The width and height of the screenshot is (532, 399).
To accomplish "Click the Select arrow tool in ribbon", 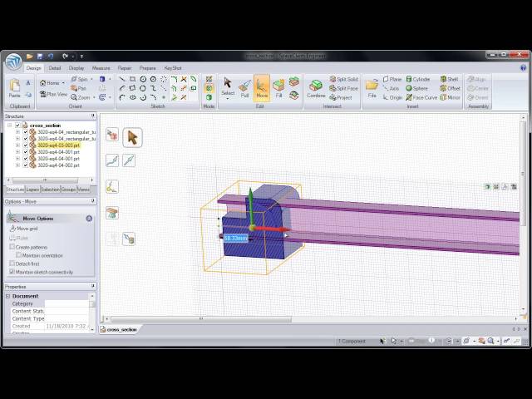I will (x=228, y=86).
